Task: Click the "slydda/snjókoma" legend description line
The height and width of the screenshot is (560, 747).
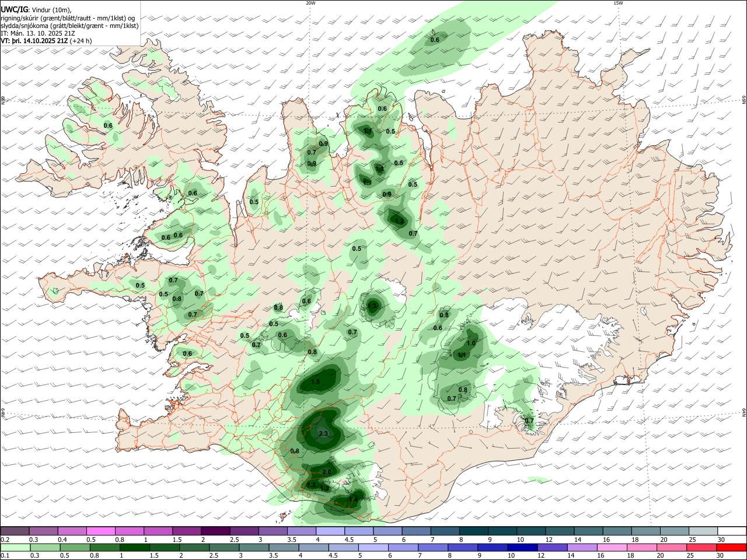Action: [x=69, y=26]
